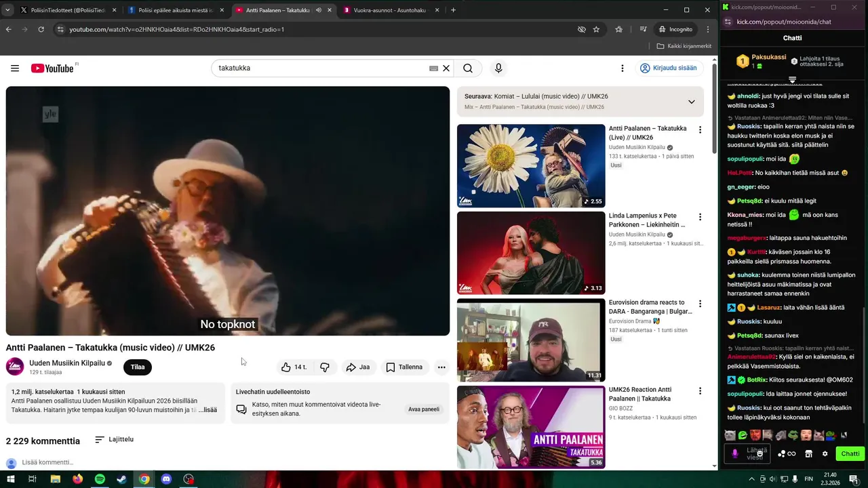
Task: Dislike the video with thumbs down
Action: (325, 367)
